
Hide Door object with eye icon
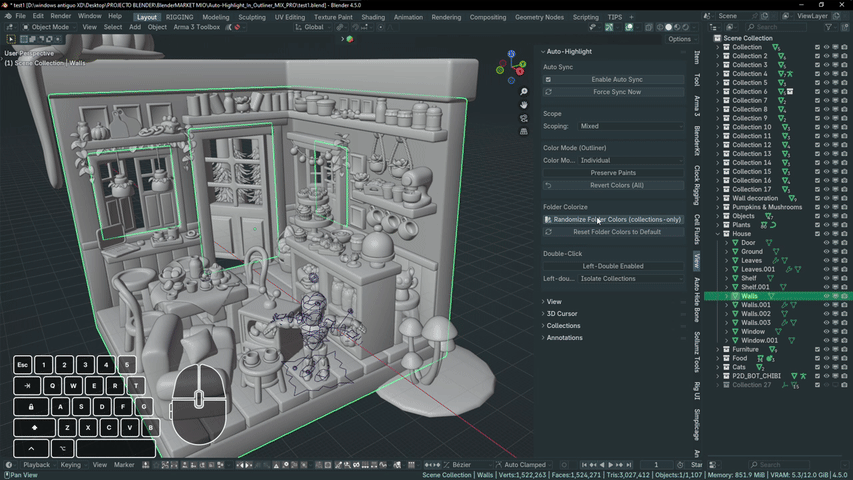pos(826,243)
